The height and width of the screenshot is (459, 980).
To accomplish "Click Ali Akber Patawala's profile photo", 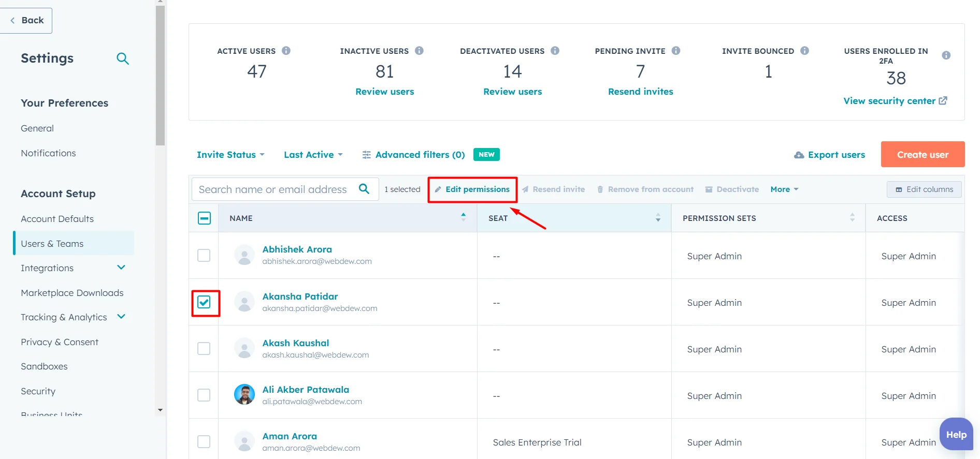I will coord(244,395).
